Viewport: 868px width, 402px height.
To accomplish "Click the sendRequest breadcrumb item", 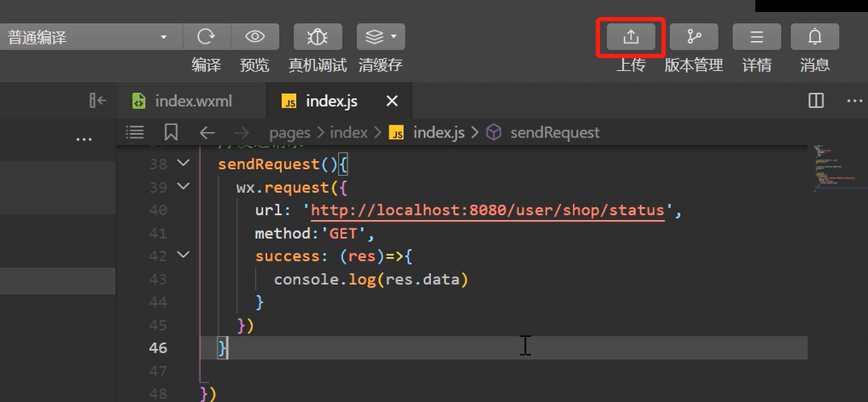I will tap(554, 132).
